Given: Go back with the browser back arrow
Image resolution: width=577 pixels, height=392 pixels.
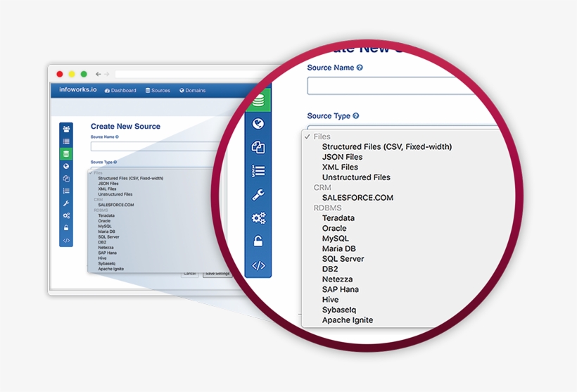Looking at the screenshot, I should [x=99, y=75].
